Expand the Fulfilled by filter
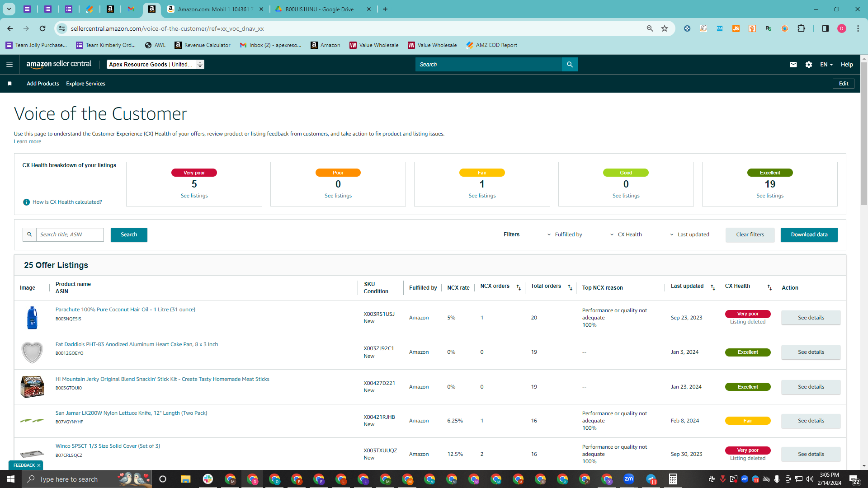The height and width of the screenshot is (488, 868). click(565, 235)
